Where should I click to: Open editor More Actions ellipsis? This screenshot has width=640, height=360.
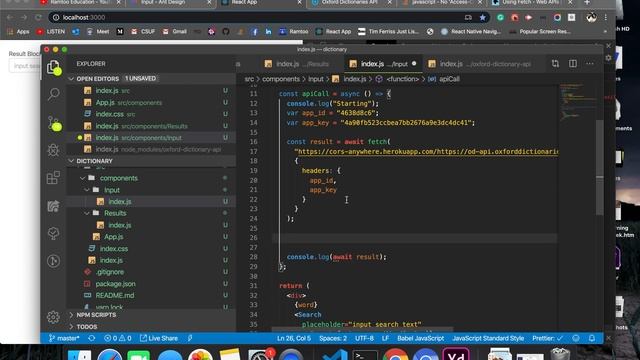(x=590, y=64)
